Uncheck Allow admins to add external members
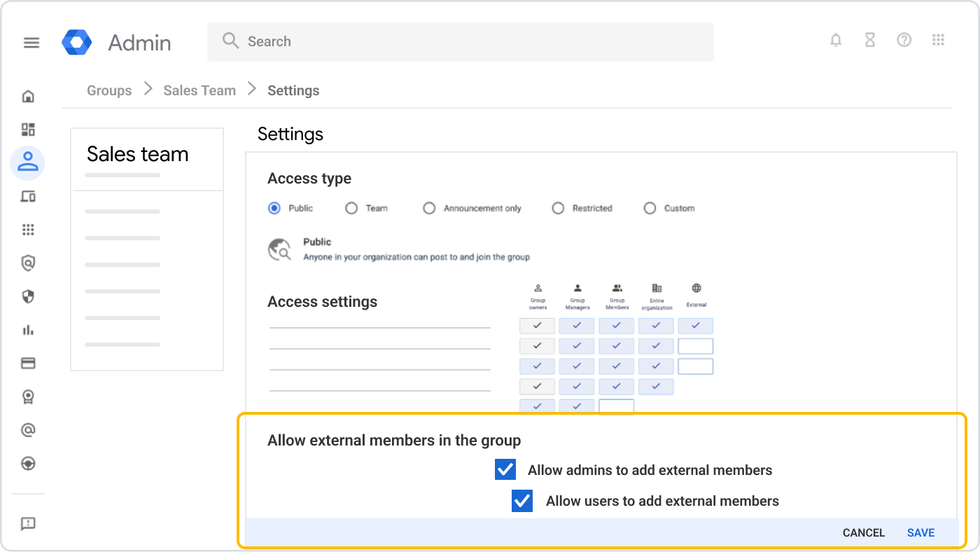Viewport: 980px width, 552px height. [x=505, y=470]
